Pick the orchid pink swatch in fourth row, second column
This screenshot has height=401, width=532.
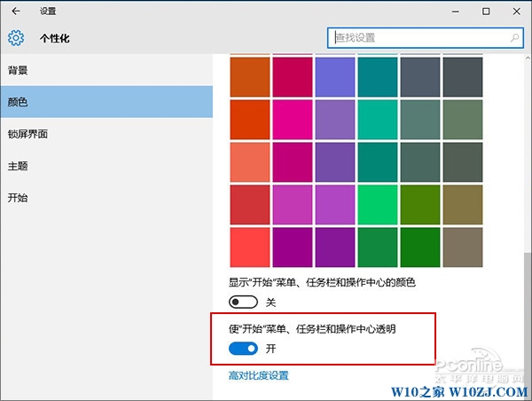(293, 205)
